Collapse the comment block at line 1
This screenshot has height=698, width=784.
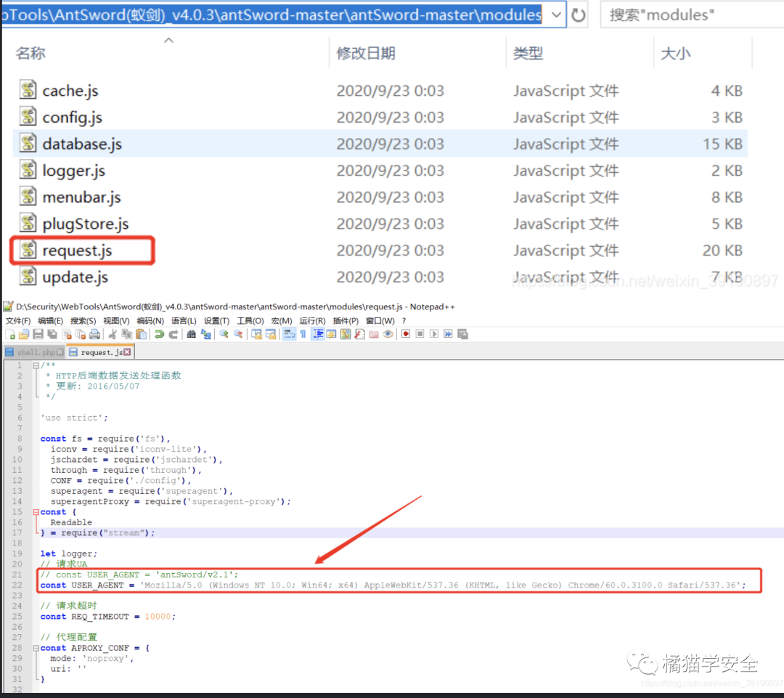(36, 366)
